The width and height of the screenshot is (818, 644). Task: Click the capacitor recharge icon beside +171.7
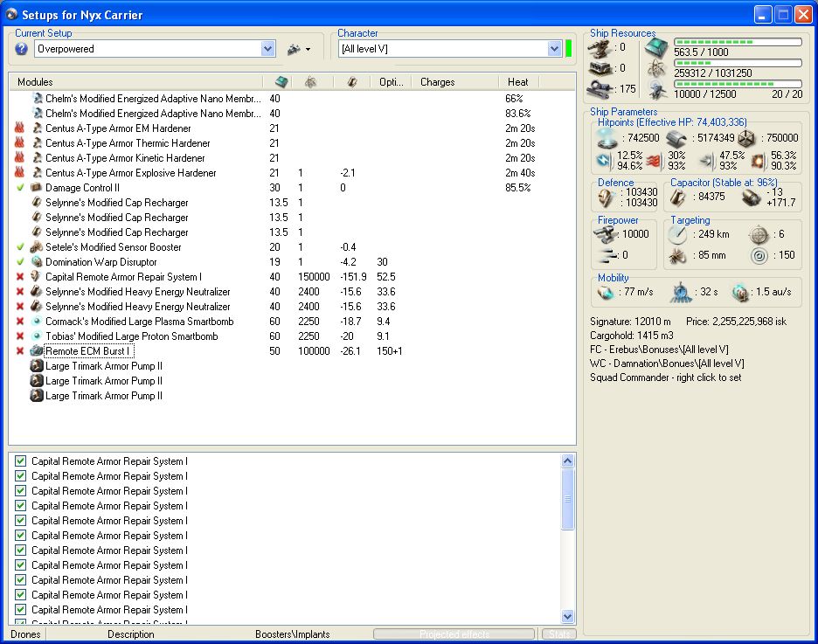point(752,197)
